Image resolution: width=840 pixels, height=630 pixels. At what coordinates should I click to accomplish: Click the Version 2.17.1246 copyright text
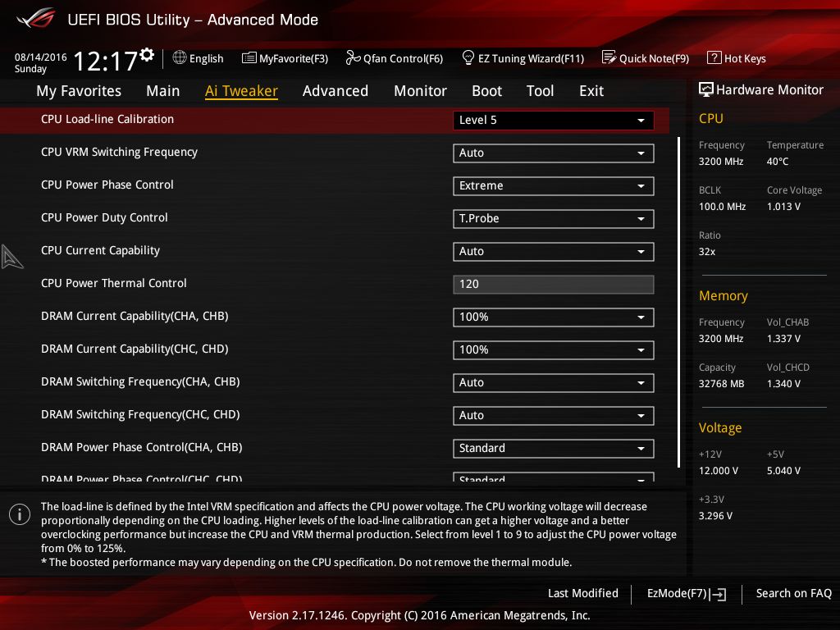point(419,615)
